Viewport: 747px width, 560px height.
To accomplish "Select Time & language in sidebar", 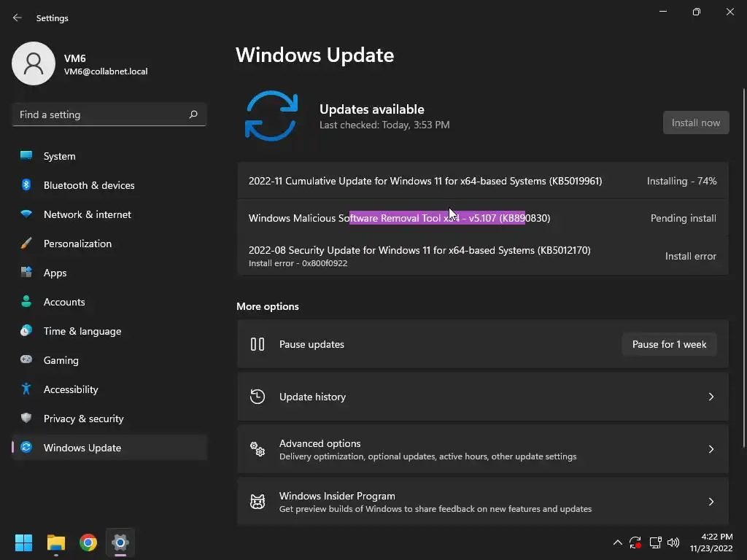I will click(109, 330).
